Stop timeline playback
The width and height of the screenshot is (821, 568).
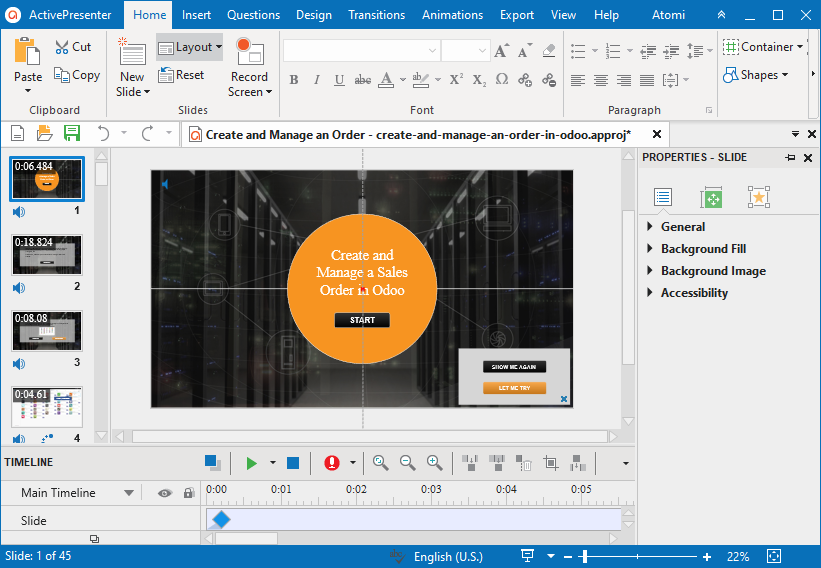pos(293,463)
